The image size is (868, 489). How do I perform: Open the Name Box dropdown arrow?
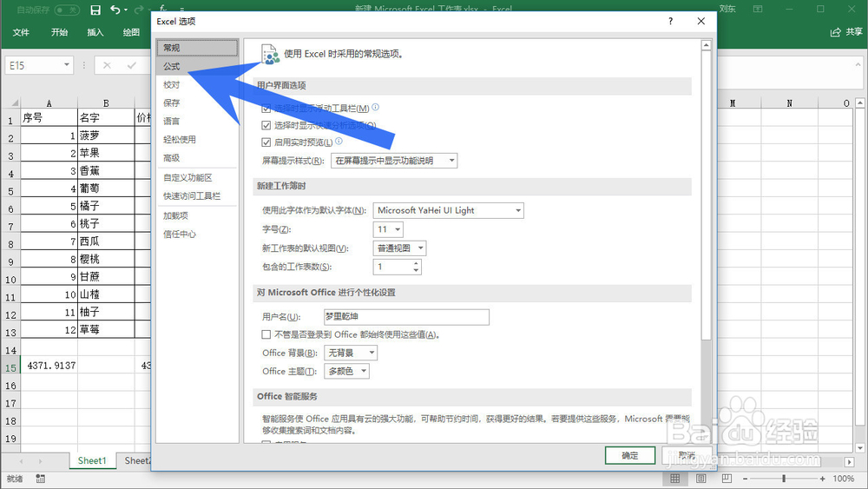[67, 65]
